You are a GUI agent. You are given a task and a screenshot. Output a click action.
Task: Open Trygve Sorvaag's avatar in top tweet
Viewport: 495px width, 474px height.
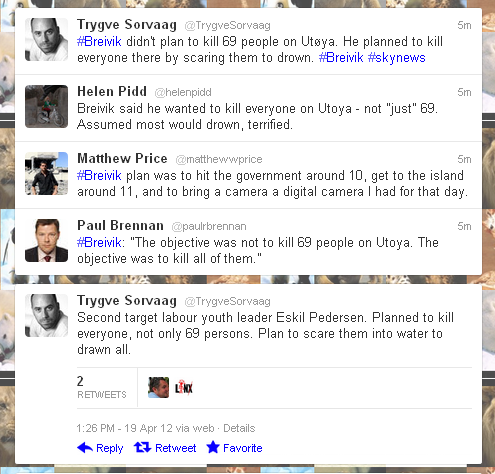click(46, 39)
